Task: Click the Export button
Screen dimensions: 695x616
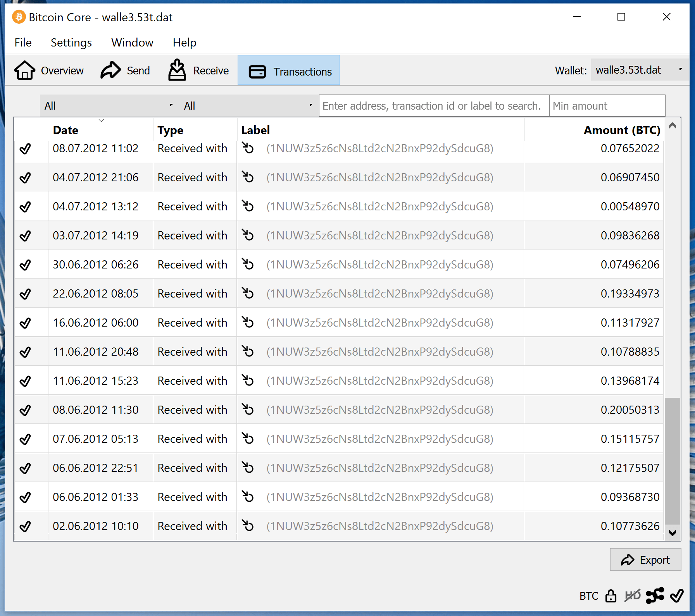Action: pos(645,559)
